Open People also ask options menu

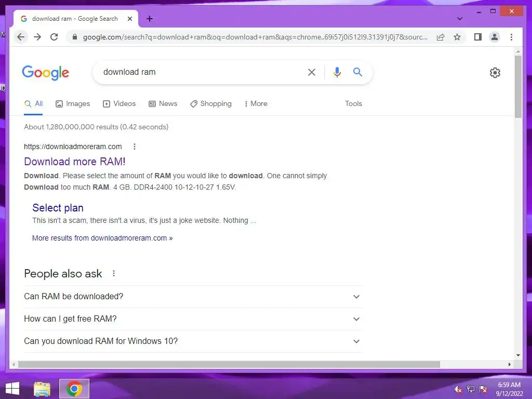click(114, 273)
